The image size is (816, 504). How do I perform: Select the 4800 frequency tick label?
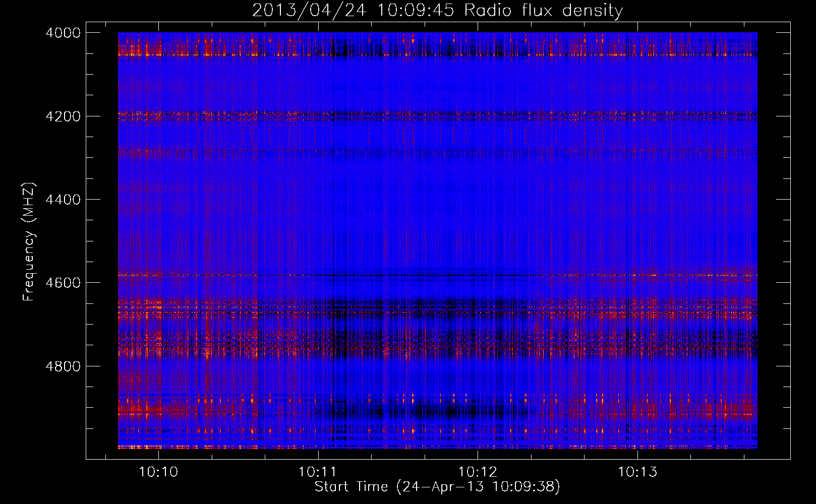[x=63, y=366]
